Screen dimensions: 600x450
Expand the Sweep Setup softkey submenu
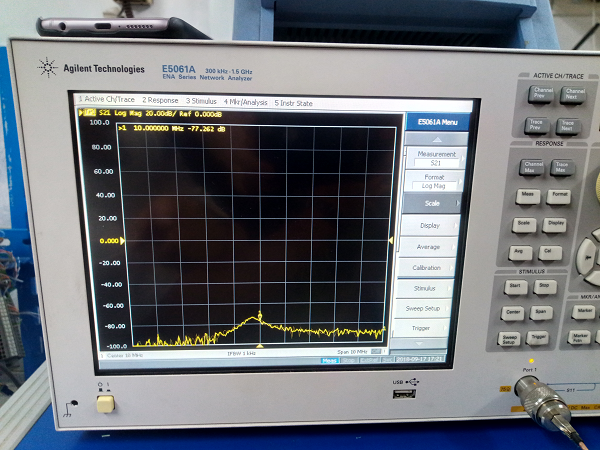(422, 308)
